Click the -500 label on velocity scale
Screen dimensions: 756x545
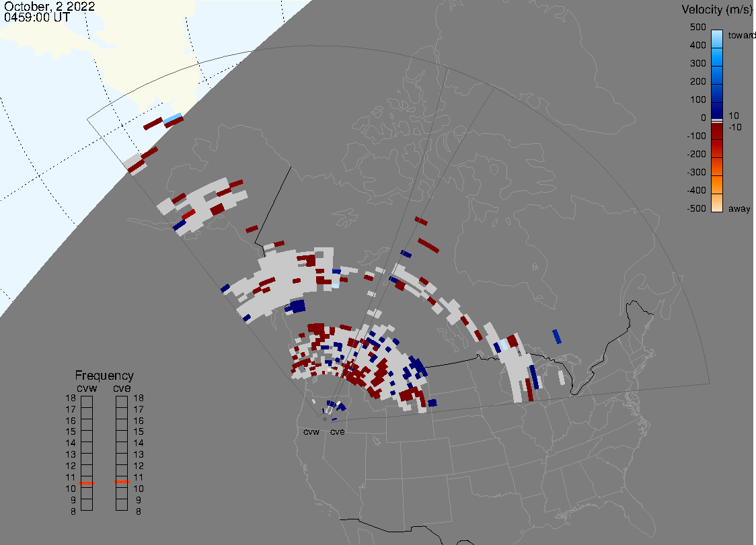[x=696, y=208]
